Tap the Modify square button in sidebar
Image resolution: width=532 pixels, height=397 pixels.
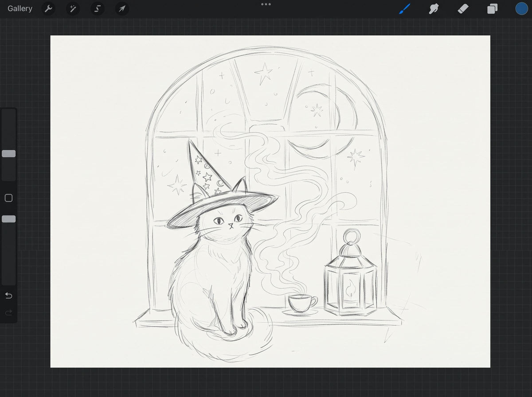(8, 198)
